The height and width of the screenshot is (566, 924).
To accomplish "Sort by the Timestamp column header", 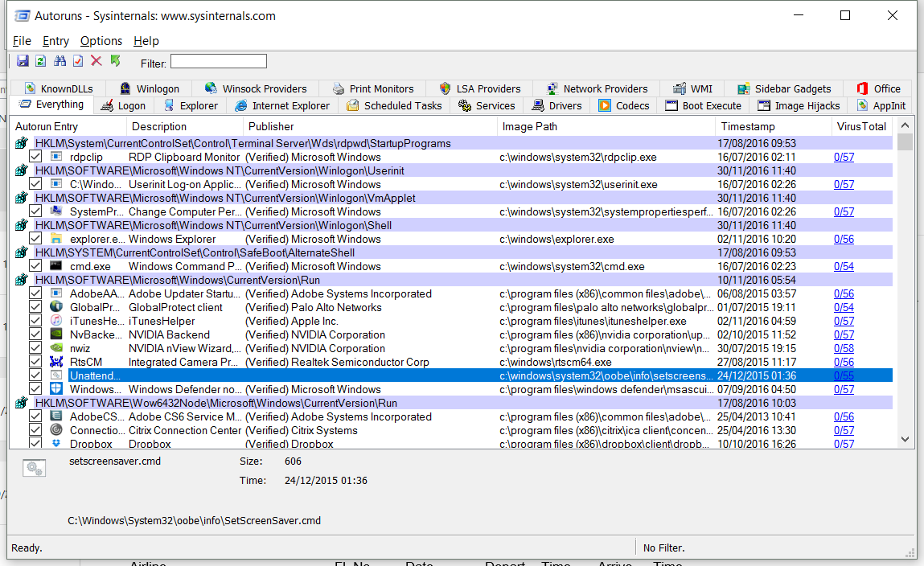I will (x=774, y=126).
